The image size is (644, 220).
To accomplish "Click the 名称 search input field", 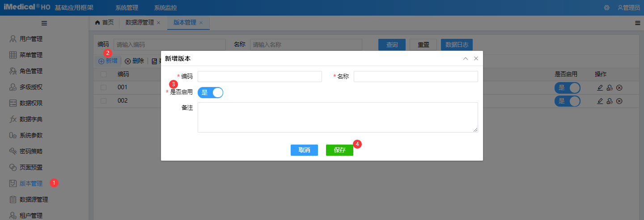I will [x=306, y=45].
